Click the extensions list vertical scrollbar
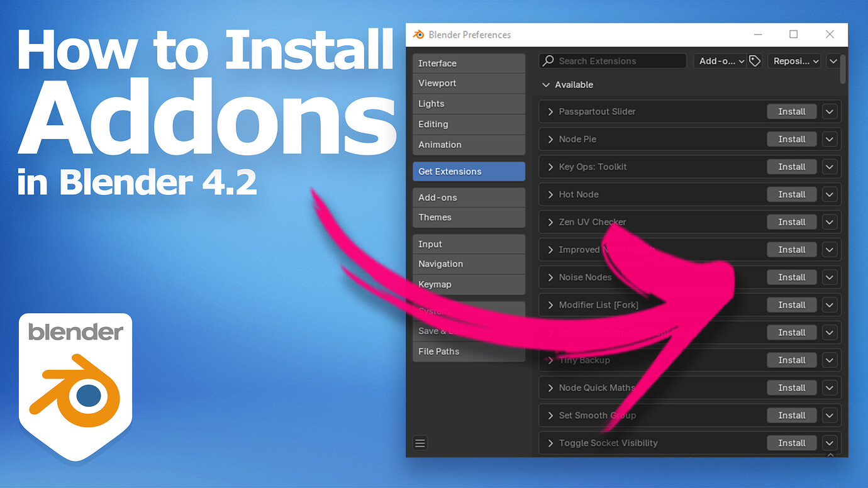This screenshot has height=488, width=868. click(843, 69)
